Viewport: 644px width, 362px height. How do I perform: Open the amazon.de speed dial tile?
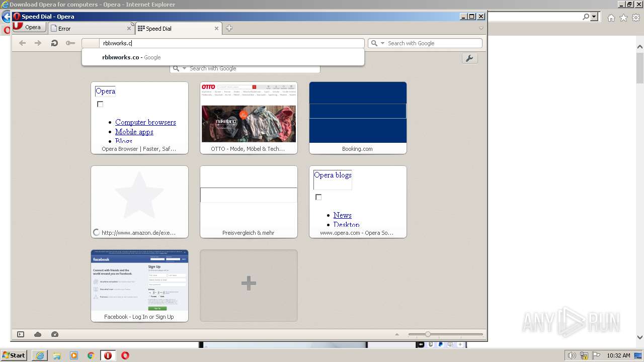[139, 202]
